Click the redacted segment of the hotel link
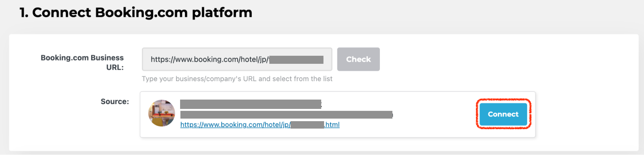The width and height of the screenshot is (644, 155). [307, 125]
